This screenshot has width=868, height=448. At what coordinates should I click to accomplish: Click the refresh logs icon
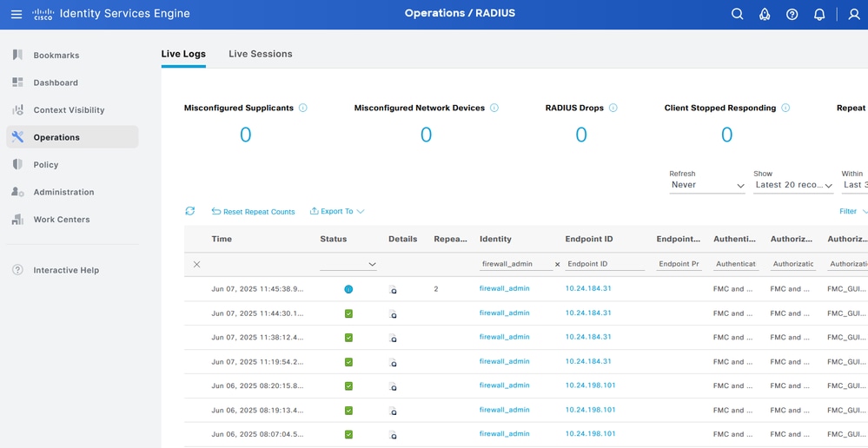190,211
